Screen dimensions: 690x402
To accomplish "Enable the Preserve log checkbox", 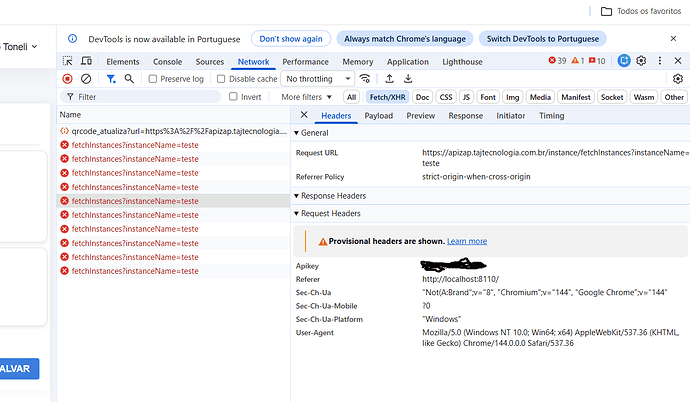I will click(x=153, y=79).
